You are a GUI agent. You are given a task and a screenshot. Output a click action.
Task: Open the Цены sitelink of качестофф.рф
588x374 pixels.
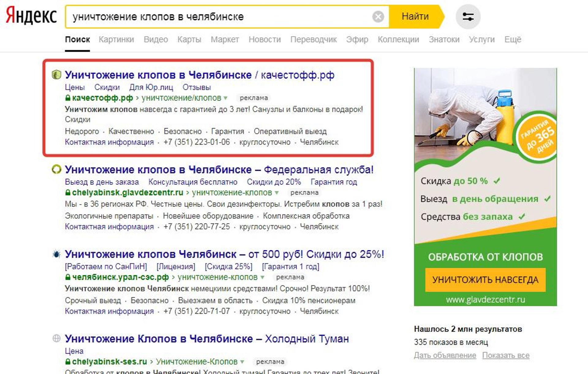(75, 87)
